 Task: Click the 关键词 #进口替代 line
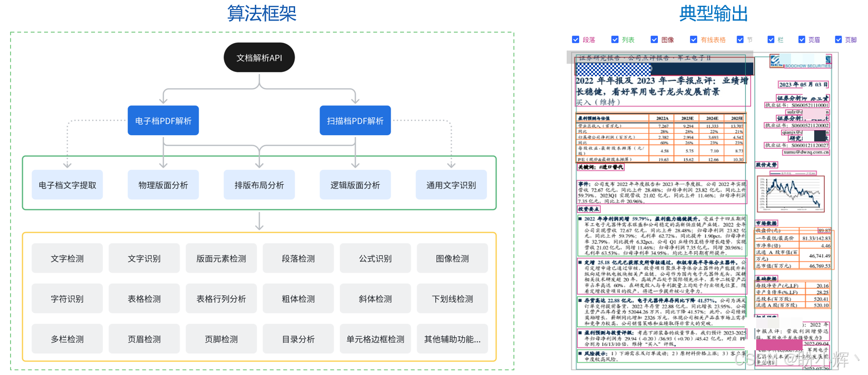[x=600, y=167]
